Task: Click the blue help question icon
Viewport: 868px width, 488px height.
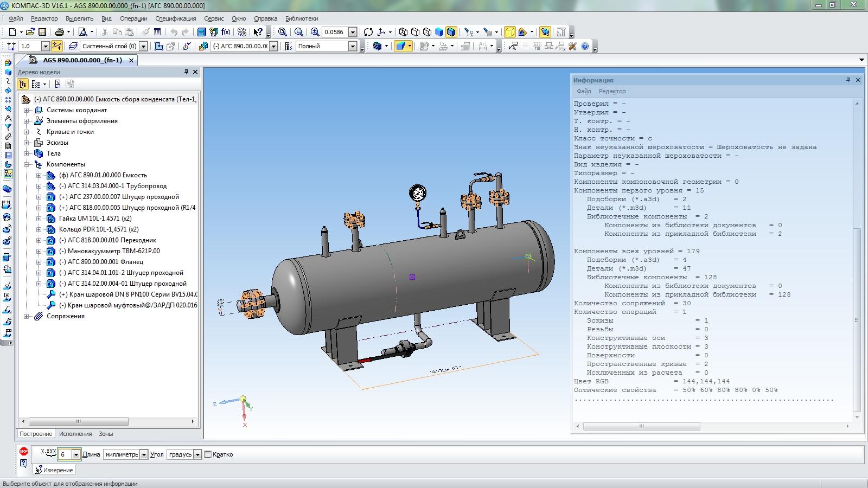Action: pos(585,46)
